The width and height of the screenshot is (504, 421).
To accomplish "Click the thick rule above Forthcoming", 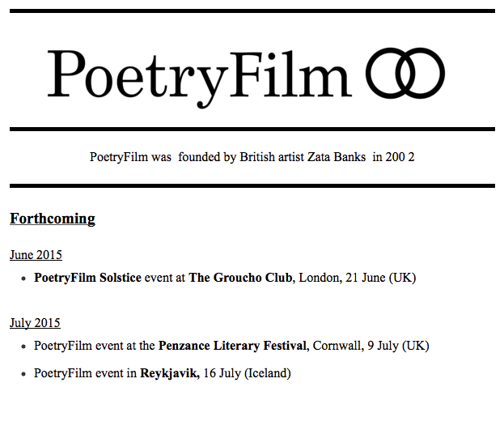I will tap(252, 186).
